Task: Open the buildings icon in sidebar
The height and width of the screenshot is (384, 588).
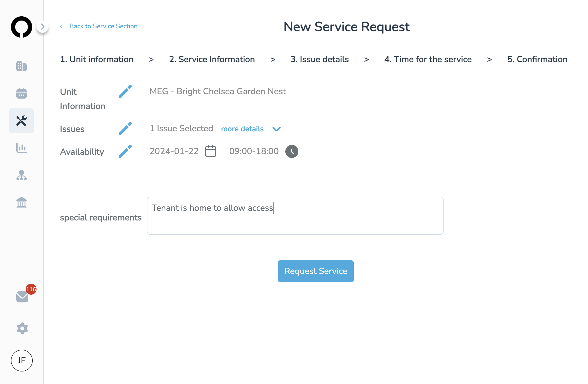Action: point(22,66)
